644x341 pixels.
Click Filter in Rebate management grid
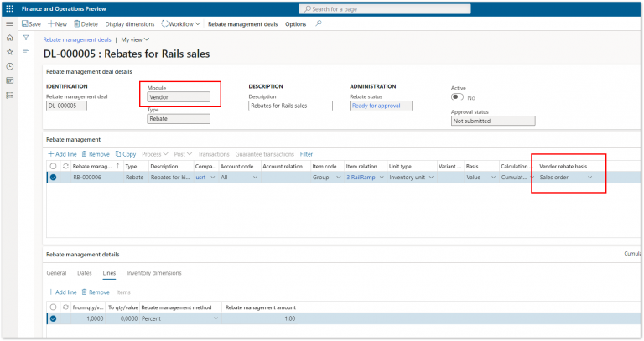point(306,154)
